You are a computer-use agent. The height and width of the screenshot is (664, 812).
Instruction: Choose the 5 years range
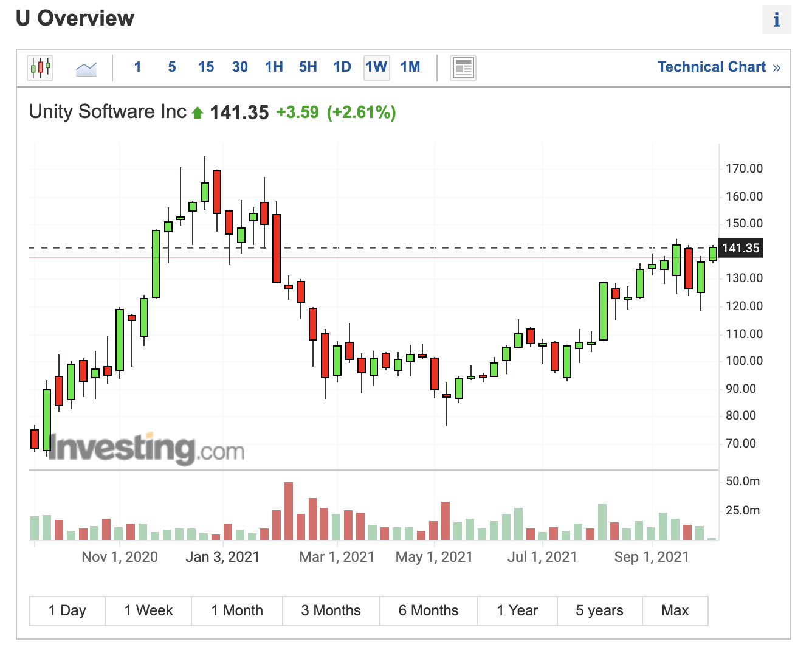click(x=600, y=610)
